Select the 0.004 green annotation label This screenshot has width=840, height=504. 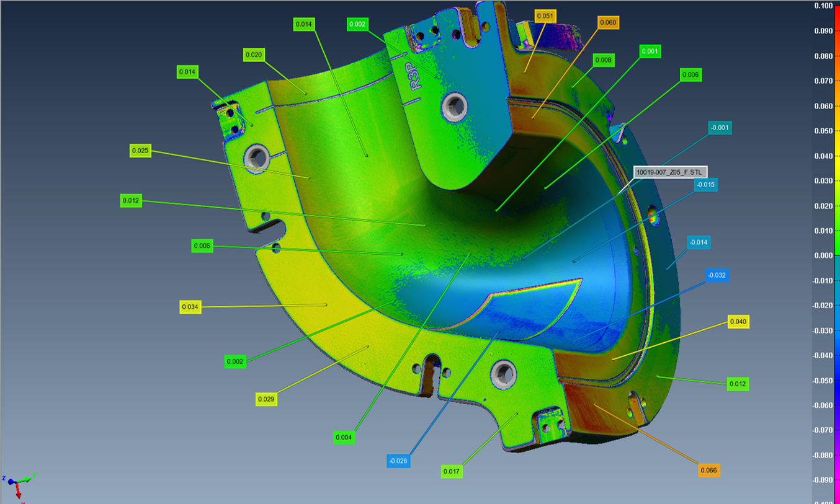pyautogui.click(x=344, y=438)
